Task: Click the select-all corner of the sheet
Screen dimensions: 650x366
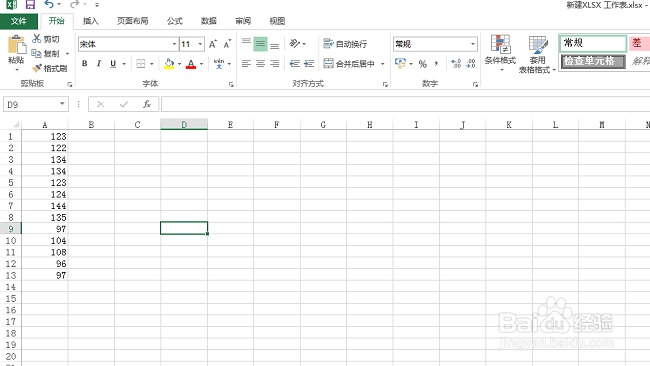Action: coord(11,124)
